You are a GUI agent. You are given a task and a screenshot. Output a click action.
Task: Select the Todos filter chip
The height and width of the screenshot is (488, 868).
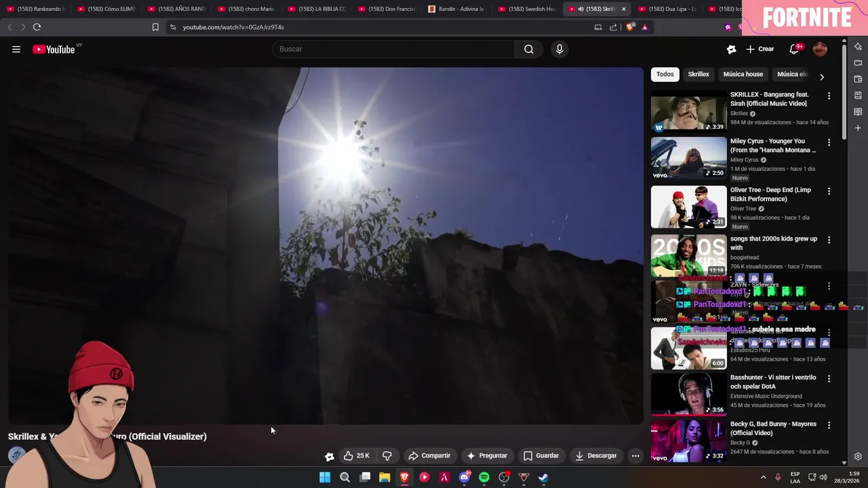tap(665, 75)
